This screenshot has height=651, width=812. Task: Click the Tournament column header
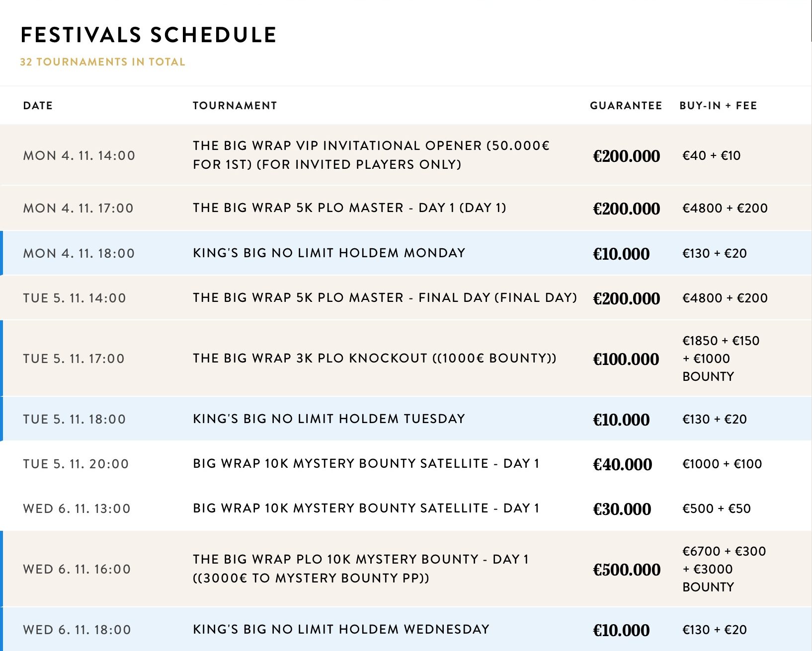coord(235,105)
